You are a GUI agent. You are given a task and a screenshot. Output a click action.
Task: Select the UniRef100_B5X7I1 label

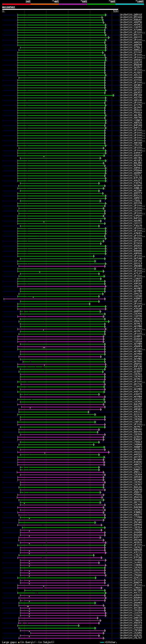pyautogui.click(x=131, y=35)
